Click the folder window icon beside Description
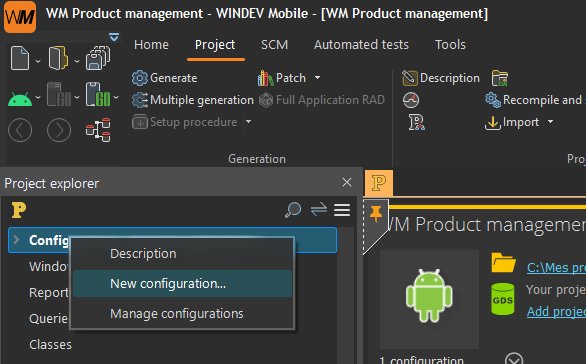The height and width of the screenshot is (364, 586). (x=500, y=78)
